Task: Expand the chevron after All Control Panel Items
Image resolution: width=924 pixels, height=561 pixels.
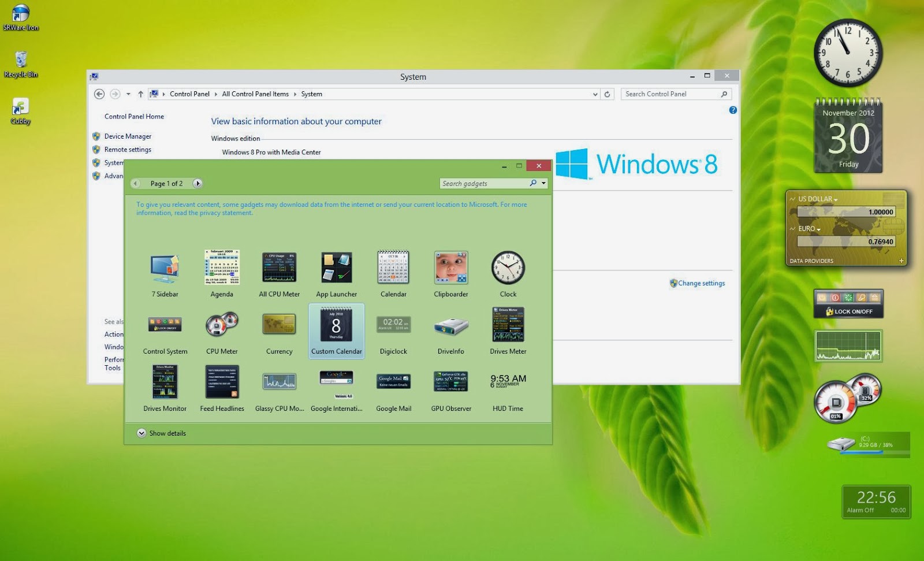Action: [x=295, y=94]
